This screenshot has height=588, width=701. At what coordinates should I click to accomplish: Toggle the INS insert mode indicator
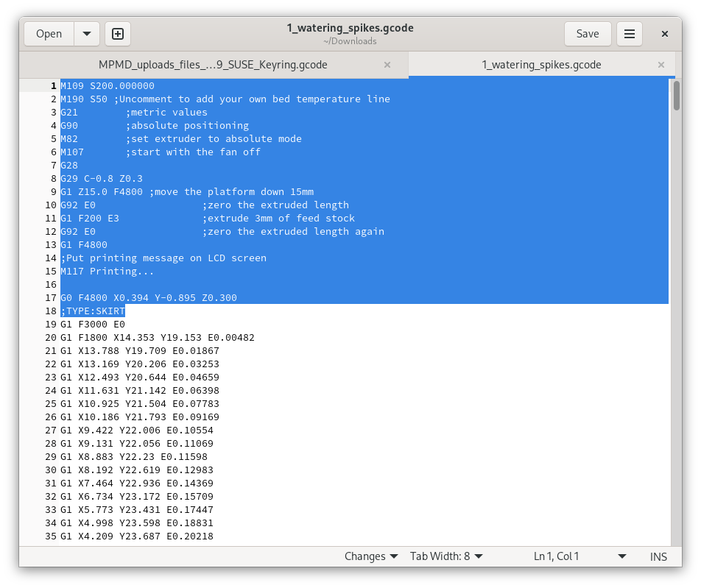[x=658, y=556]
